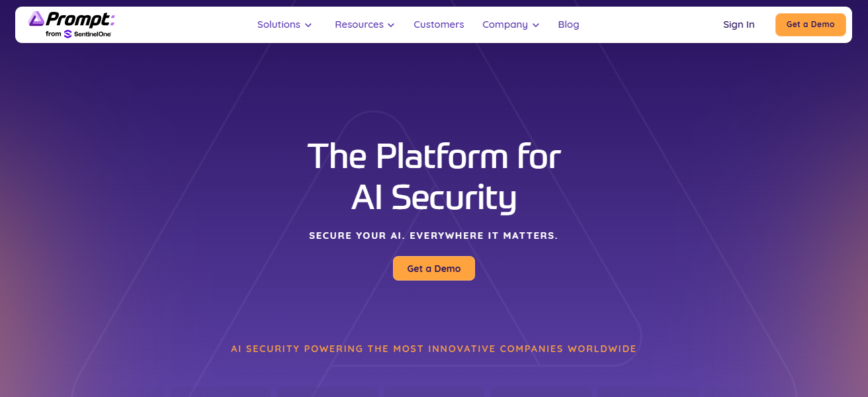
Task: Navigate to the Blog section
Action: 568,24
